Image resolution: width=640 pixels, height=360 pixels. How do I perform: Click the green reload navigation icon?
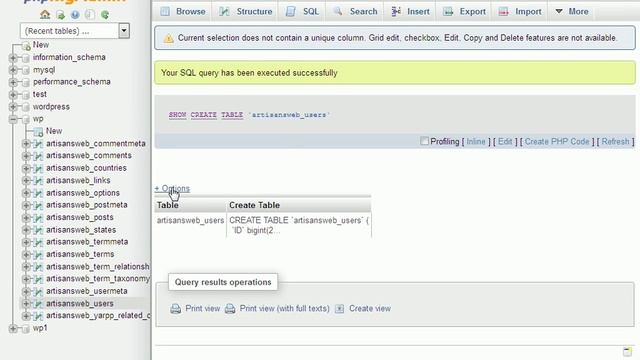(105, 15)
